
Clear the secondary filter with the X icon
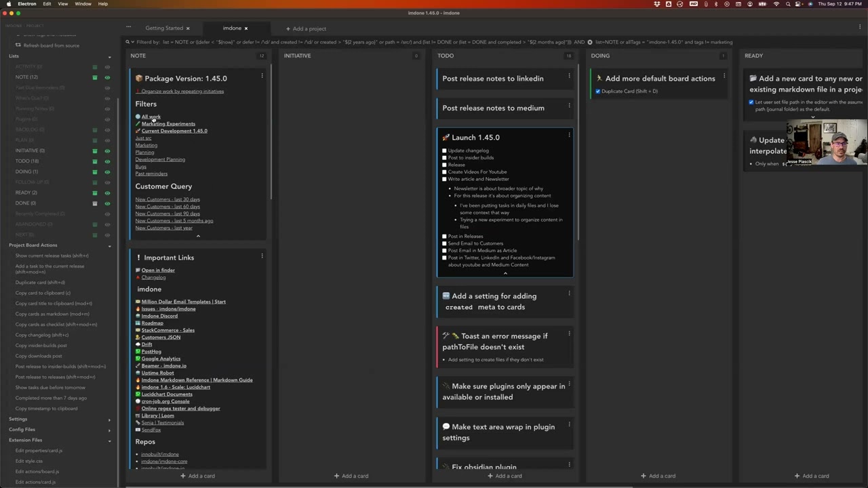point(590,42)
